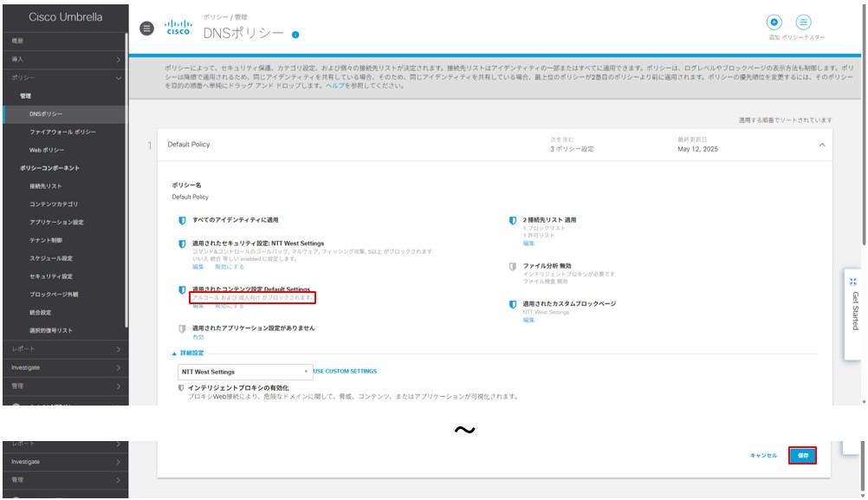Image resolution: width=868 pixels, height=500 pixels.
Task: Click the ヘルプ link in description
Action: coord(335,86)
